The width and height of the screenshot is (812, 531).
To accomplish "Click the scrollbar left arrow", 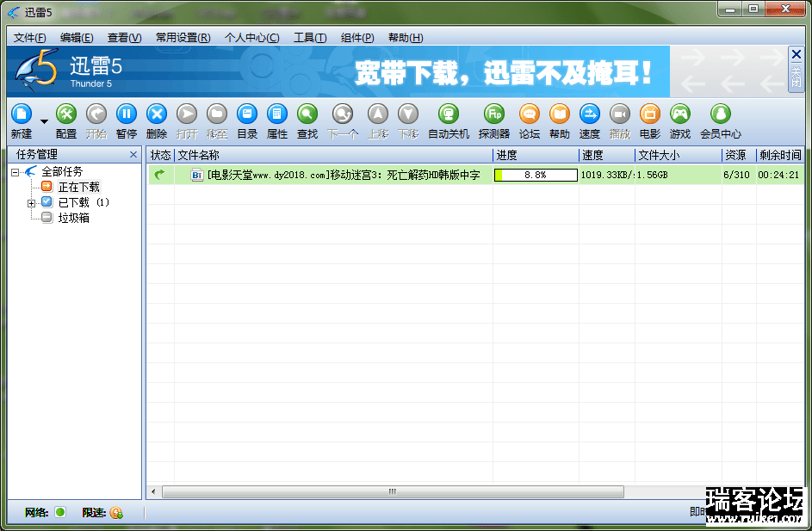I will point(153,491).
